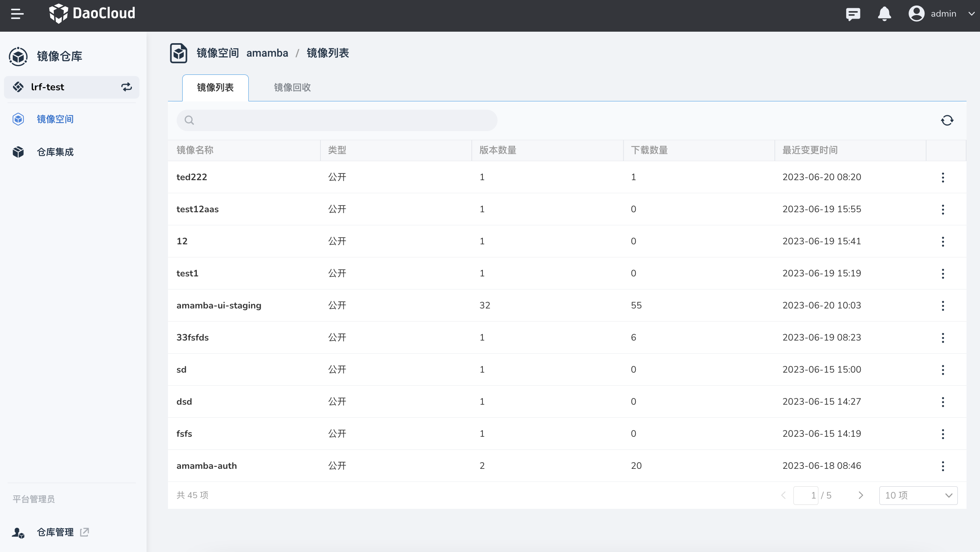This screenshot has height=552, width=980.
Task: Open the amamba-ui-staging image
Action: pos(219,305)
